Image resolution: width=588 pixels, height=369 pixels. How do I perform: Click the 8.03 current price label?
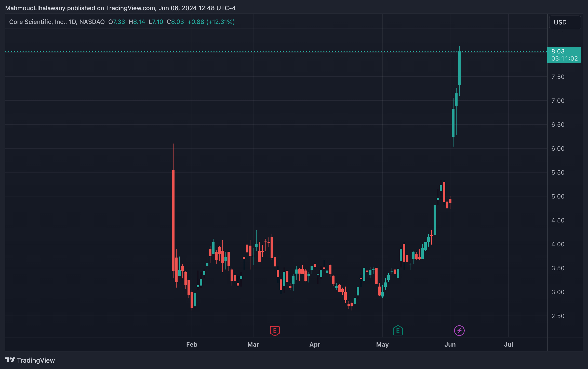[558, 51]
